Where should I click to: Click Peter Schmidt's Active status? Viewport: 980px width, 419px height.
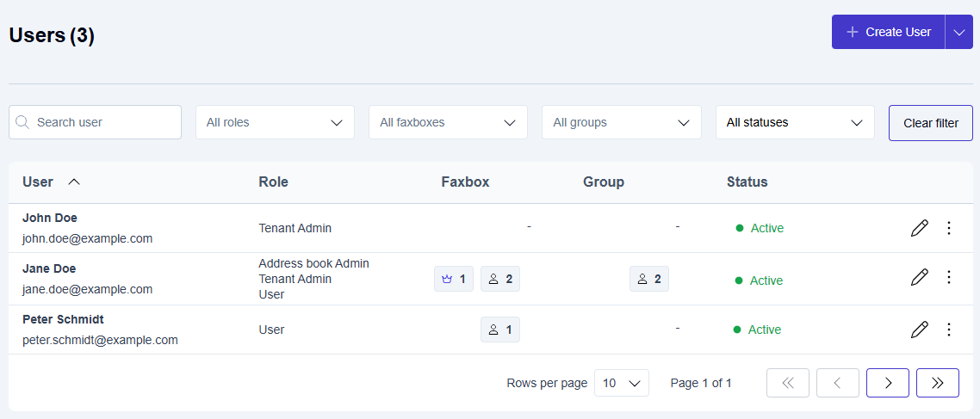(x=758, y=329)
